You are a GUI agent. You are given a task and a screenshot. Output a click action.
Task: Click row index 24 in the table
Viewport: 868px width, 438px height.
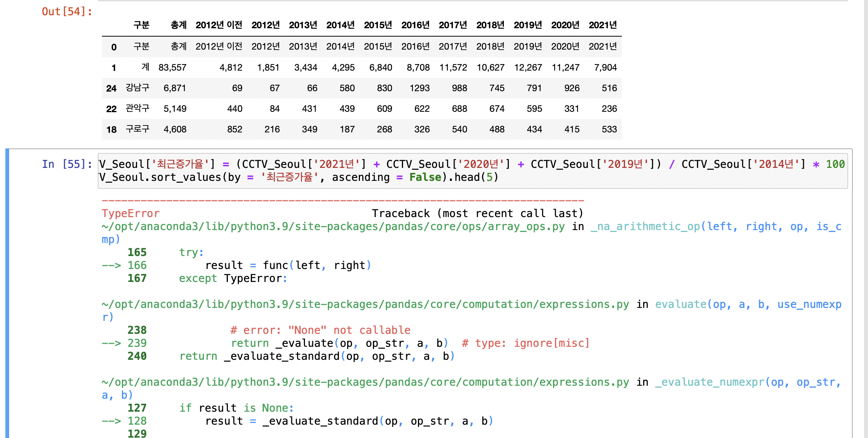click(111, 89)
